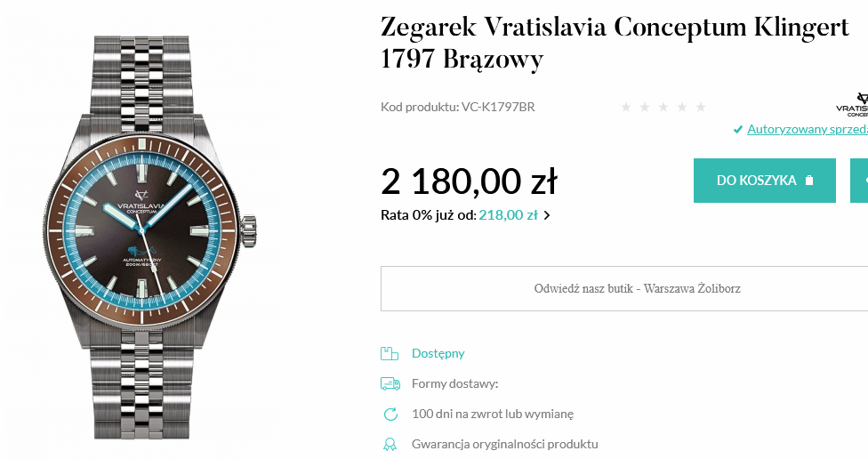
Task: Add the watch with DO KOSZYKA
Action: pos(764,181)
